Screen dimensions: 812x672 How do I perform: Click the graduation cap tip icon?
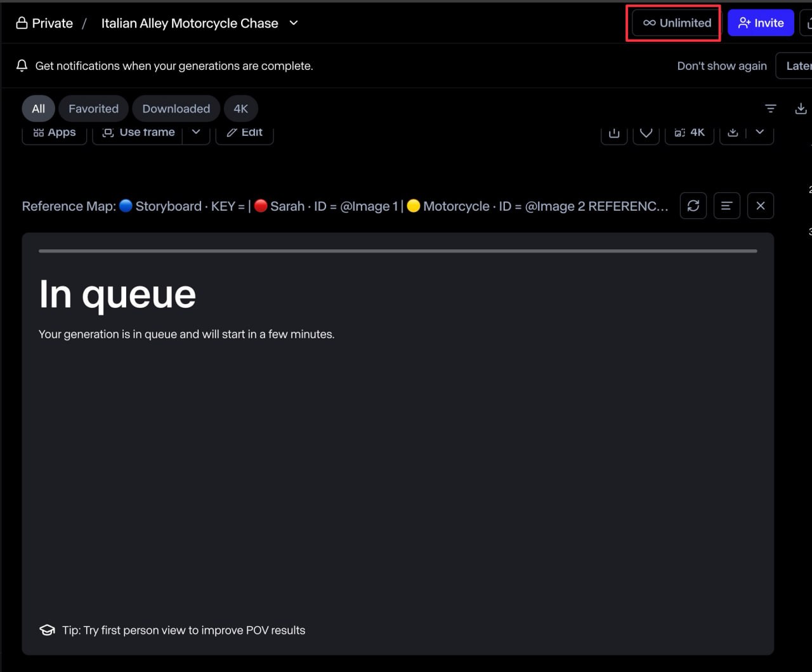coord(48,630)
